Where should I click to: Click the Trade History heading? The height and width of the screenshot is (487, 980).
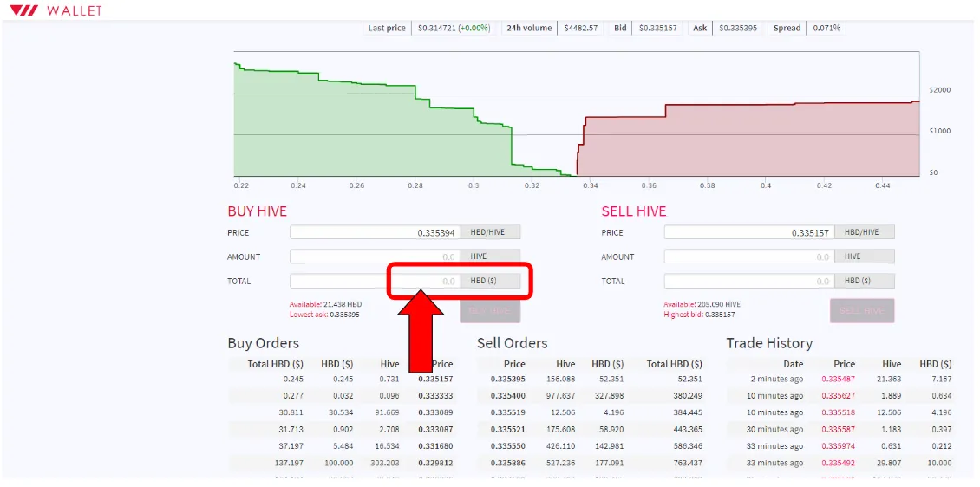(769, 343)
